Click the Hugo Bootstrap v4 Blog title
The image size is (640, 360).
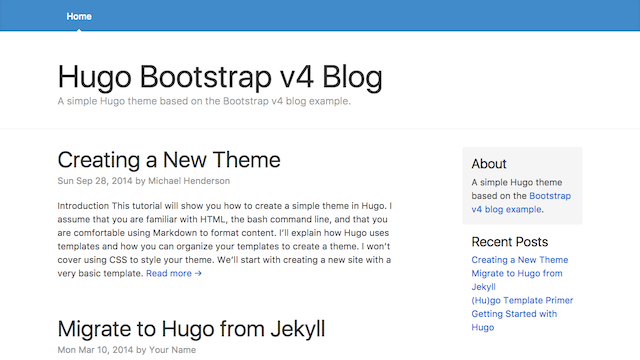tap(220, 77)
